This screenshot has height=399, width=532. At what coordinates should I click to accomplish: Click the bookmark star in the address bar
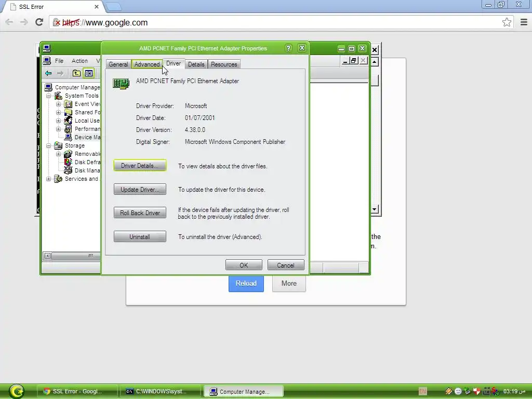(x=507, y=22)
